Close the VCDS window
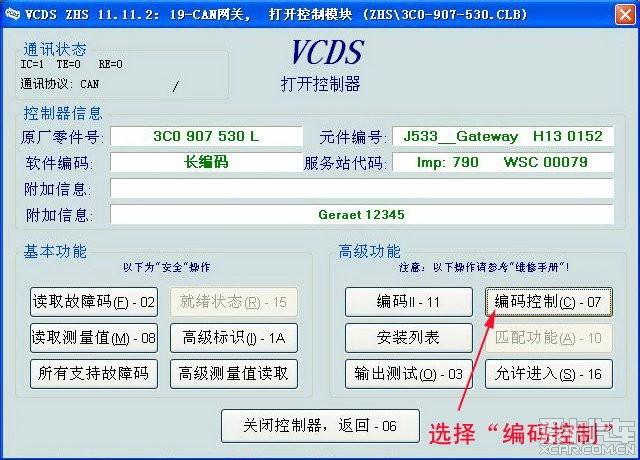Image resolution: width=640 pixels, height=460 pixels. coord(625,15)
